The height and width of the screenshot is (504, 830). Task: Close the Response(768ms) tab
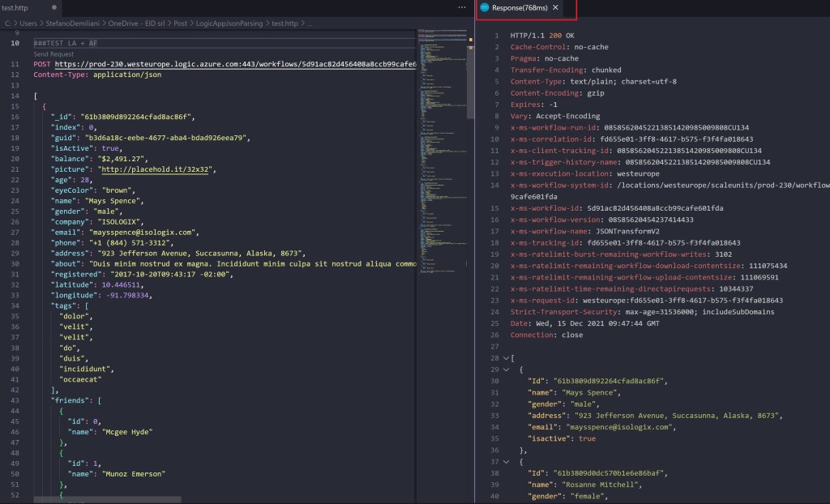pyautogui.click(x=555, y=8)
